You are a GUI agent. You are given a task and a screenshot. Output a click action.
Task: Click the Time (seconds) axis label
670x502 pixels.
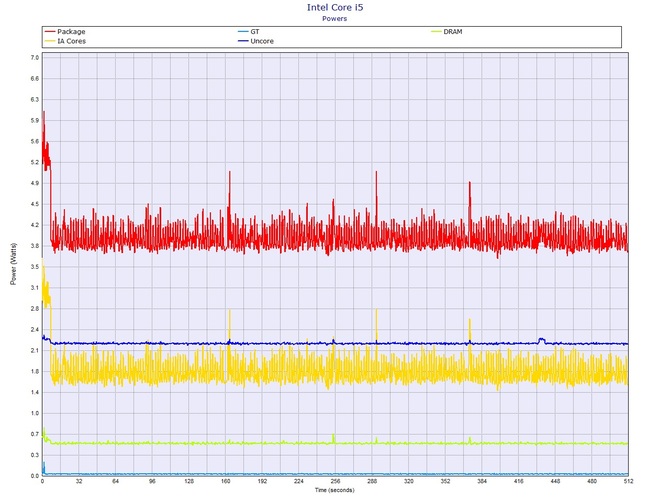tap(335, 490)
